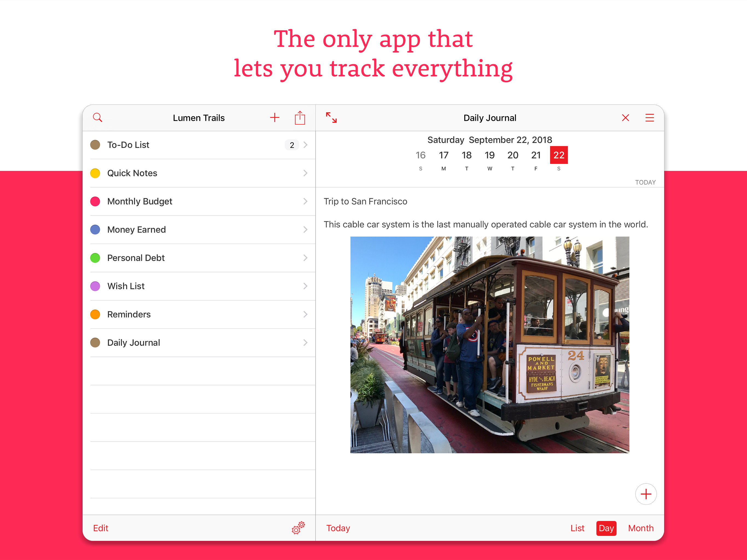
Task: Click the brown To-Do List color dot
Action: (x=95, y=145)
